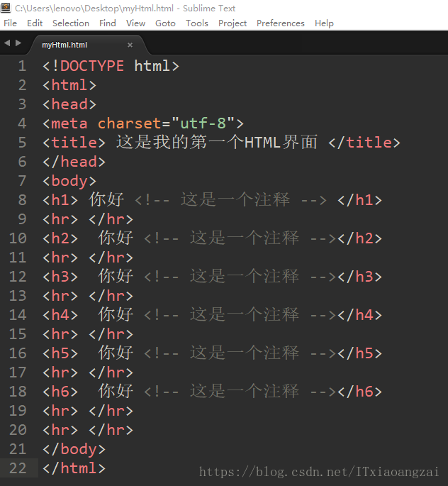
Task: Open the Preferences menu
Action: click(x=281, y=23)
